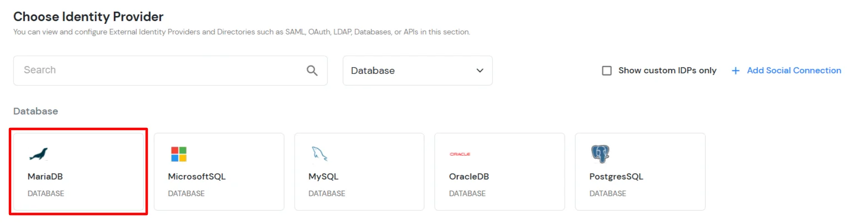Click the MariaDB seal logo icon
The width and height of the screenshot is (868, 224).
39,154
